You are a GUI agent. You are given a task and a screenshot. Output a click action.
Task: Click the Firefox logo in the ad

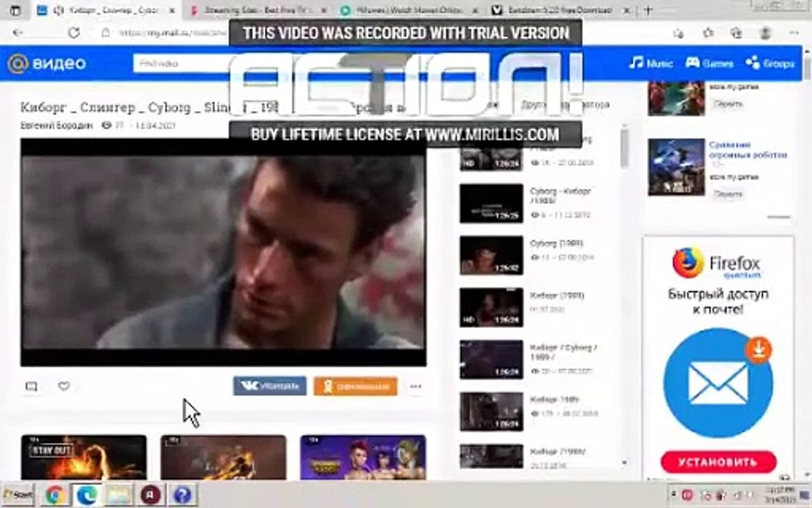pyautogui.click(x=688, y=263)
